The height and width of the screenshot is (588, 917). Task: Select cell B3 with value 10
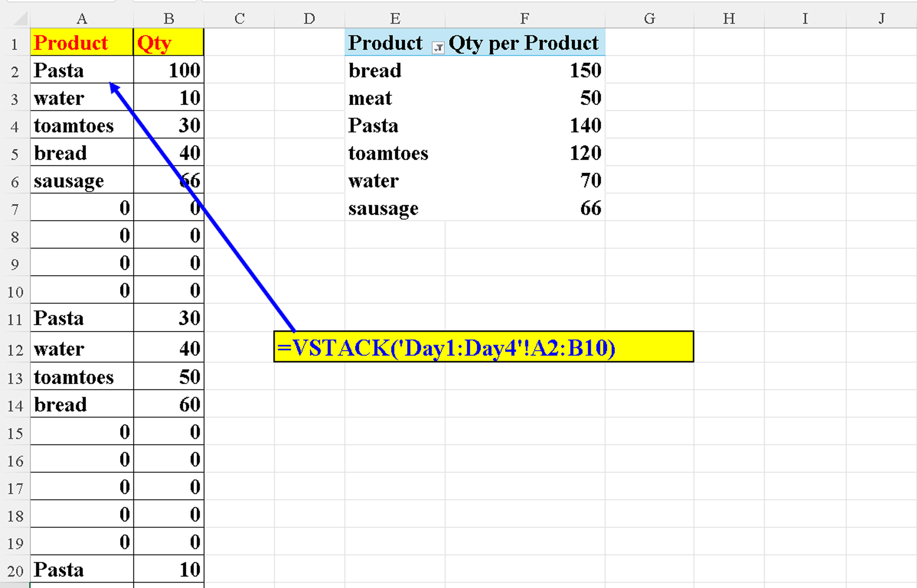pos(168,97)
